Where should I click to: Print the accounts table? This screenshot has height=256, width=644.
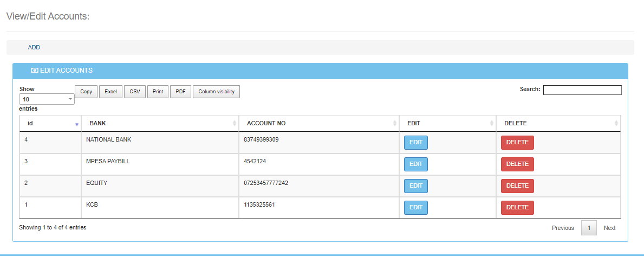[x=158, y=92]
